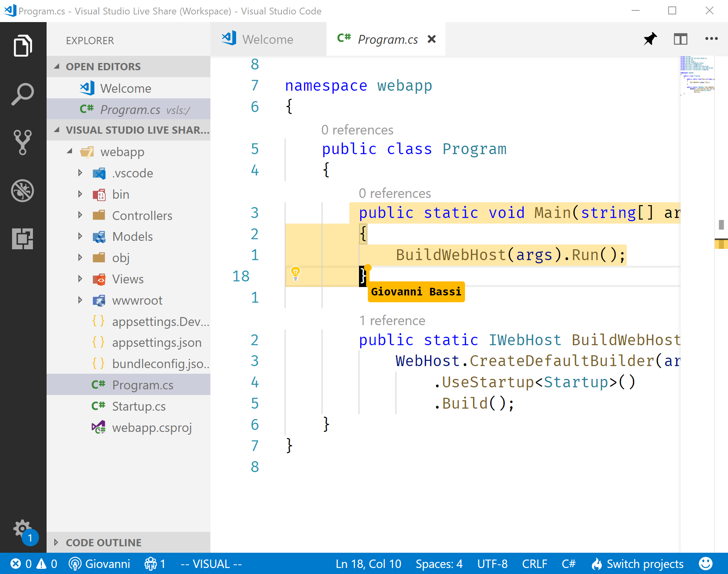Click the pin icon in editor toolbar
Viewport: 728px width, 574px height.
click(x=650, y=39)
